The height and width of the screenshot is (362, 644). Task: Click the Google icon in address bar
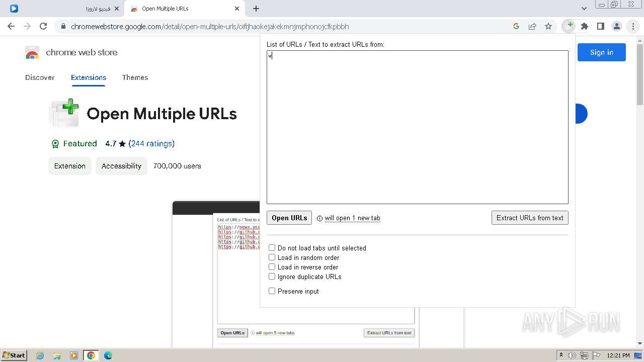pos(516,26)
